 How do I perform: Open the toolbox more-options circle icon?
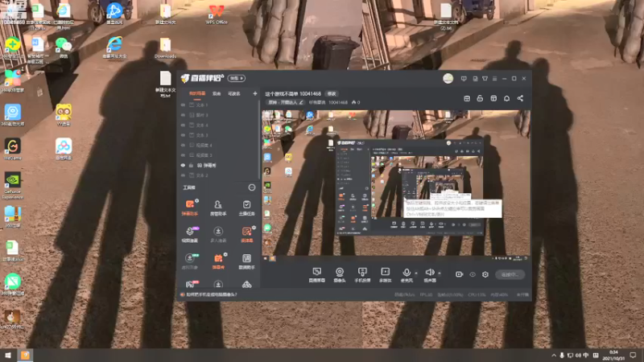[252, 187]
